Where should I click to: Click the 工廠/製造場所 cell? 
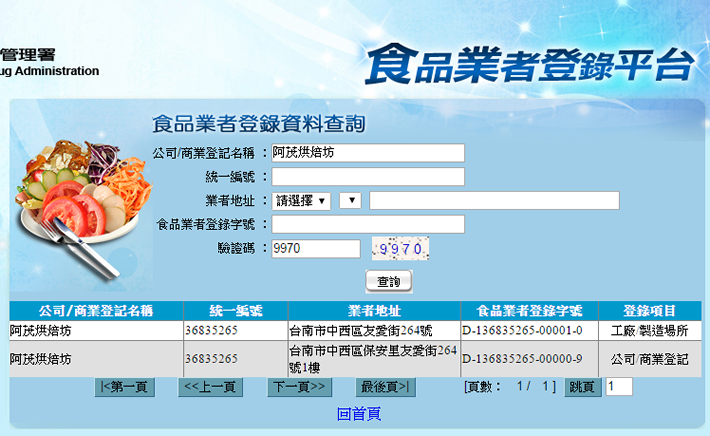650,331
